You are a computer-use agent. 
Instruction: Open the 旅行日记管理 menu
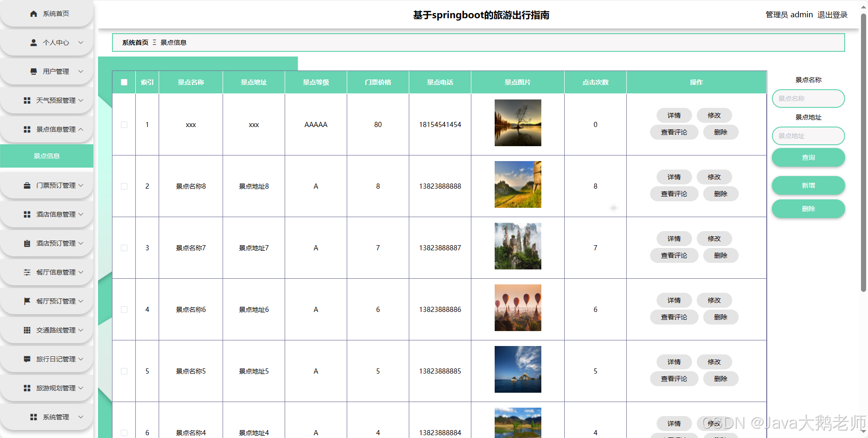(47, 359)
